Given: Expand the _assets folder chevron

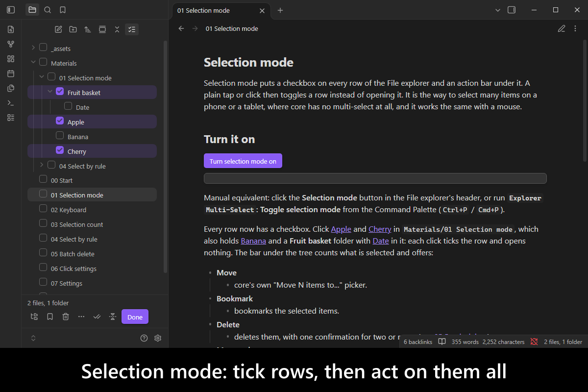Looking at the screenshot, I should [x=33, y=48].
